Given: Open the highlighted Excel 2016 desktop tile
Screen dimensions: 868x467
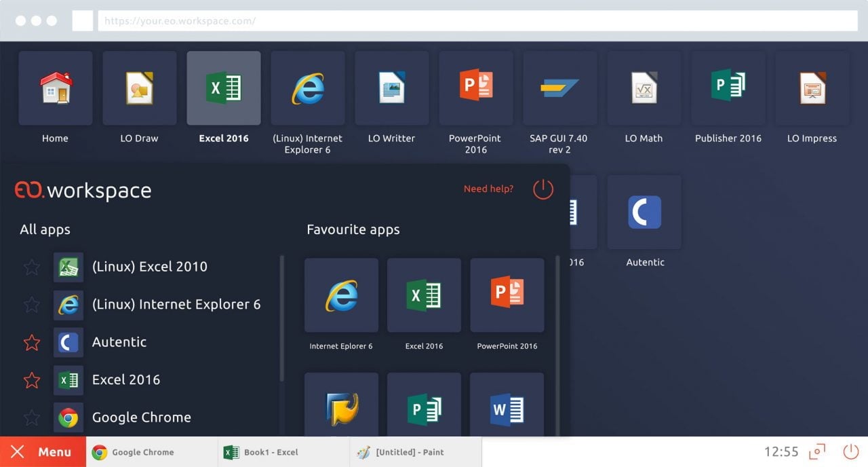Looking at the screenshot, I should [x=224, y=88].
